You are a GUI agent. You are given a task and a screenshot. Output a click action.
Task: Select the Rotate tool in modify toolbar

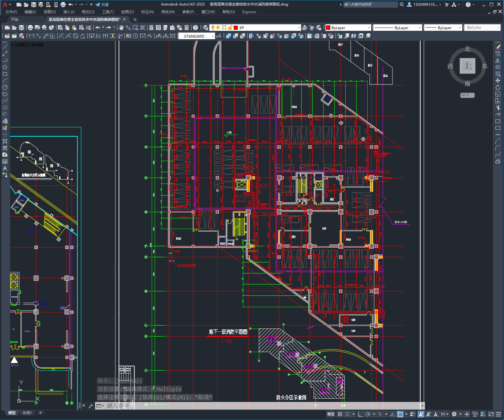coord(498,87)
